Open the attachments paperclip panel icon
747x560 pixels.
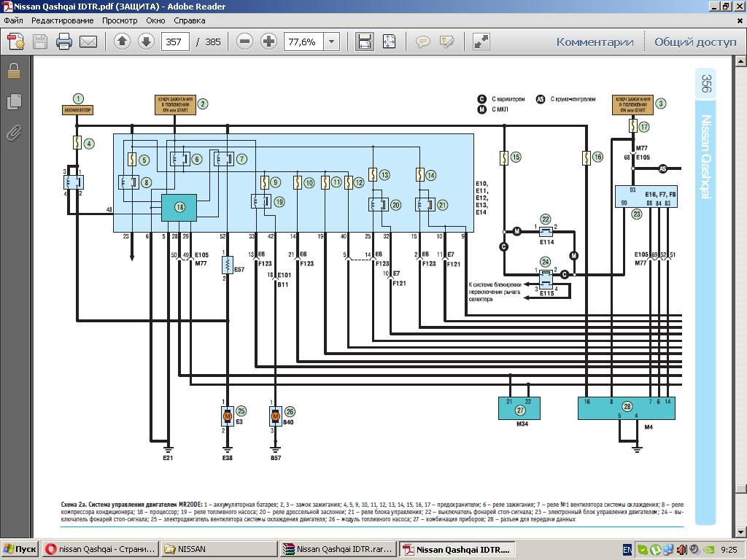coord(14,133)
